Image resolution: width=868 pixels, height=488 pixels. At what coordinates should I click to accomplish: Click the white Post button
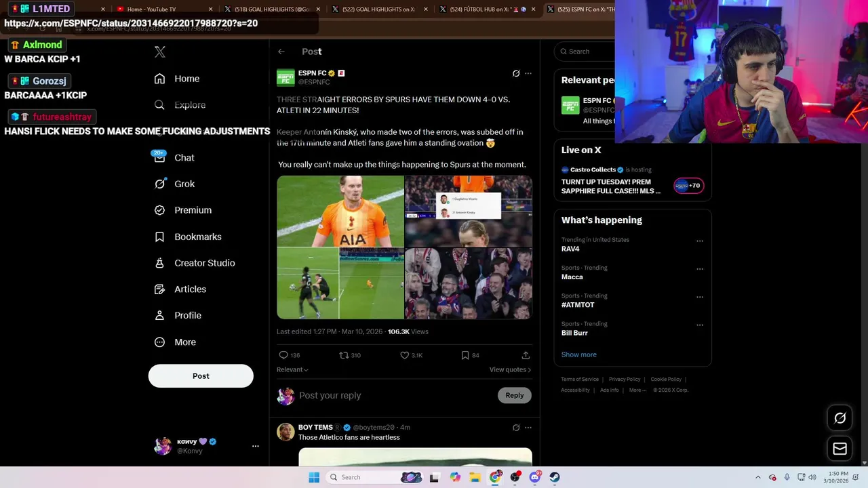pos(201,376)
